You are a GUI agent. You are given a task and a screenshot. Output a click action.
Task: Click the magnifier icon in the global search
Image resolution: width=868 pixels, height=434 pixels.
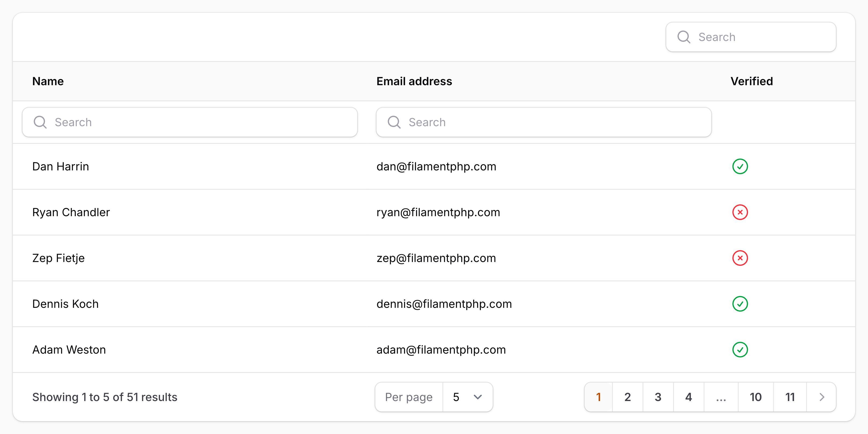click(684, 36)
